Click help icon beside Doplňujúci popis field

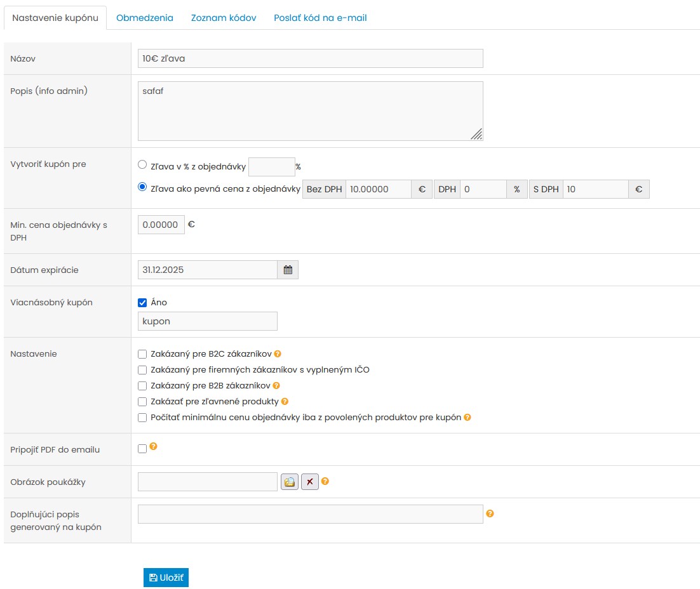pos(490,513)
